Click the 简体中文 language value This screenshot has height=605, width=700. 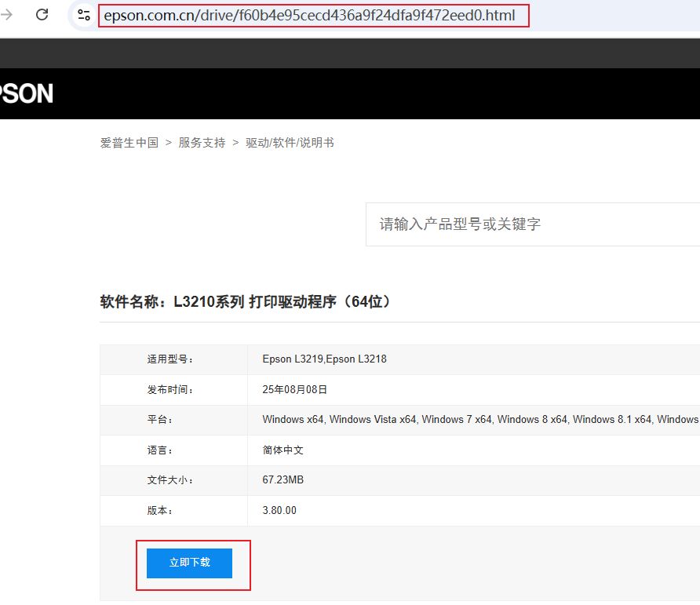click(283, 450)
